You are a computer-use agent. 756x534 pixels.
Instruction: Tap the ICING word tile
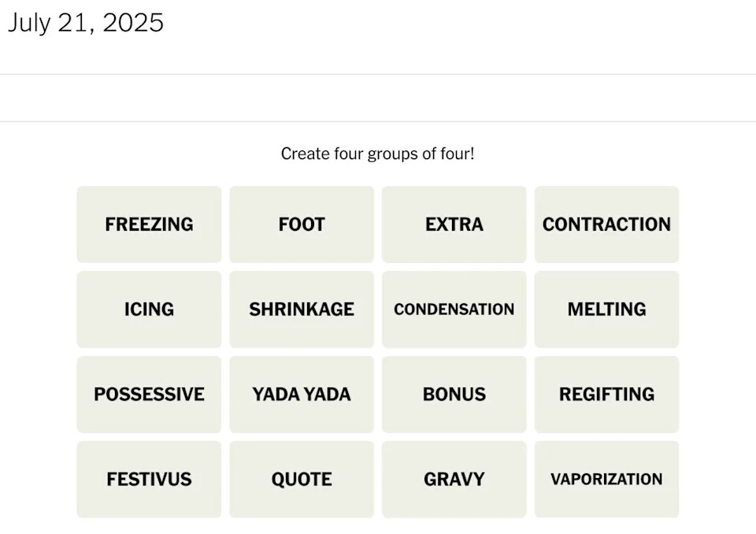tap(149, 310)
